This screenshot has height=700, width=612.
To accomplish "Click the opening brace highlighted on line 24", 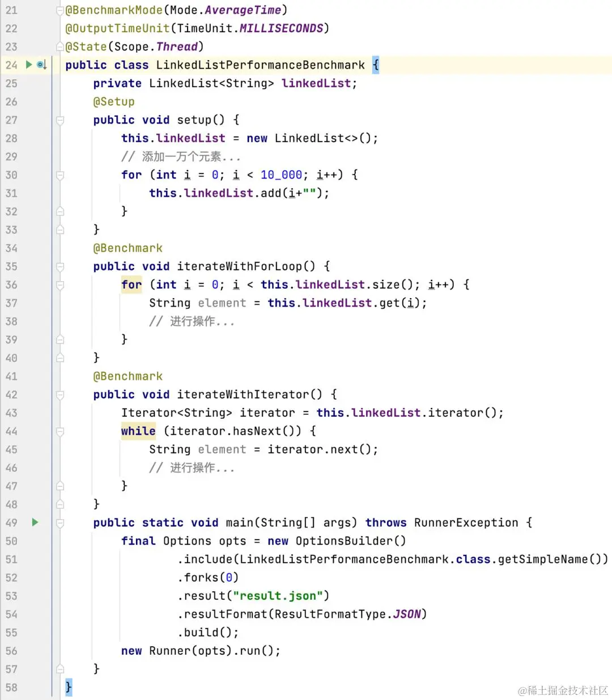I will [x=376, y=65].
